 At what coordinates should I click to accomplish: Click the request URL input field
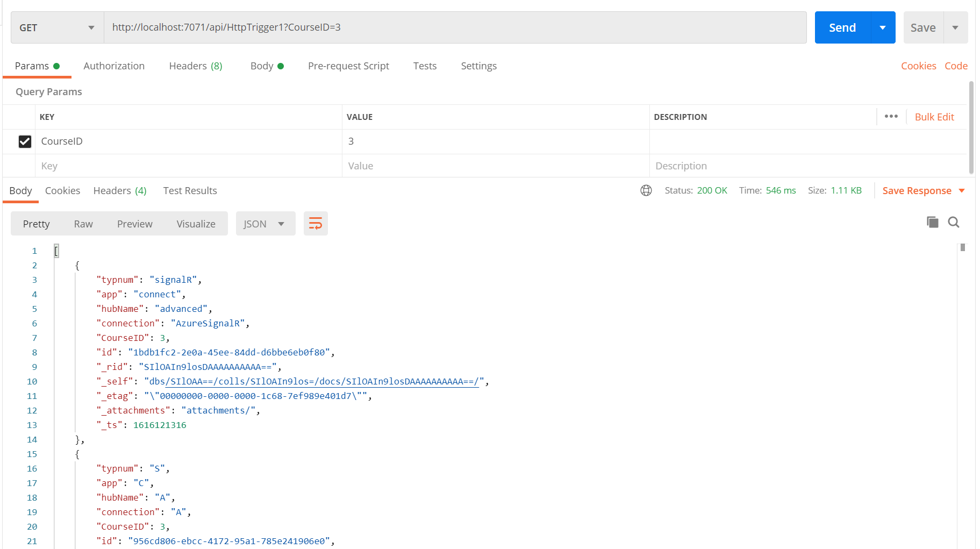pos(455,27)
